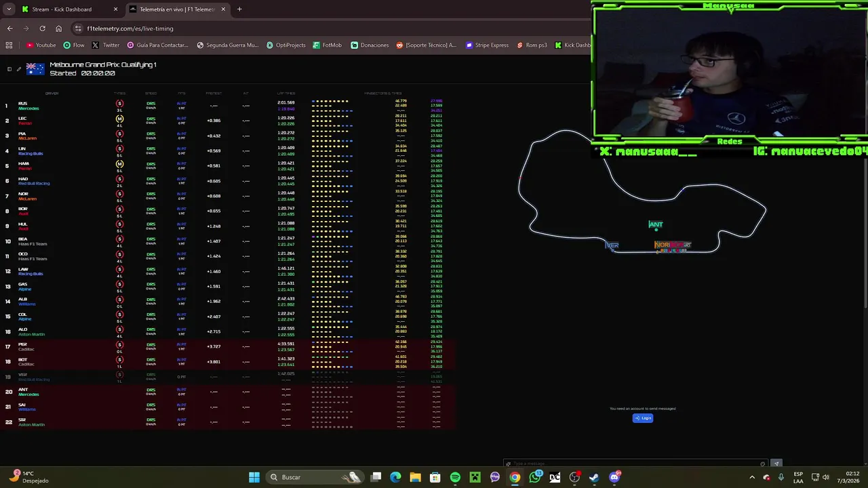
Task: Click the ANT marker on track map
Action: (x=656, y=224)
